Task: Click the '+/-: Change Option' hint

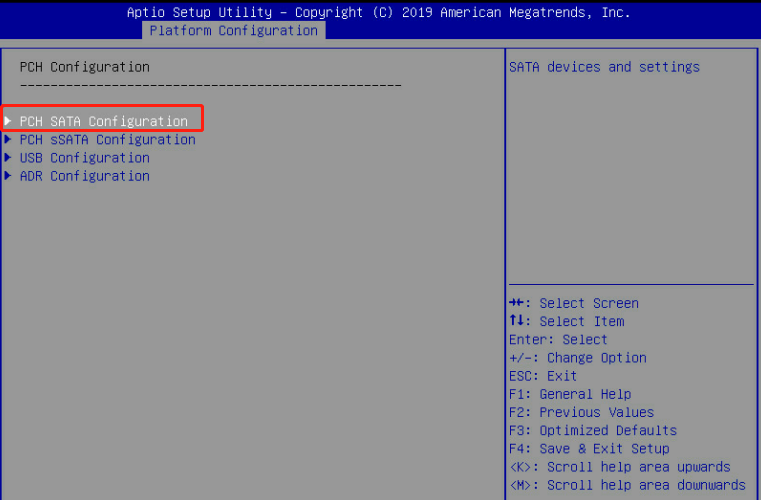Action: [578, 358]
